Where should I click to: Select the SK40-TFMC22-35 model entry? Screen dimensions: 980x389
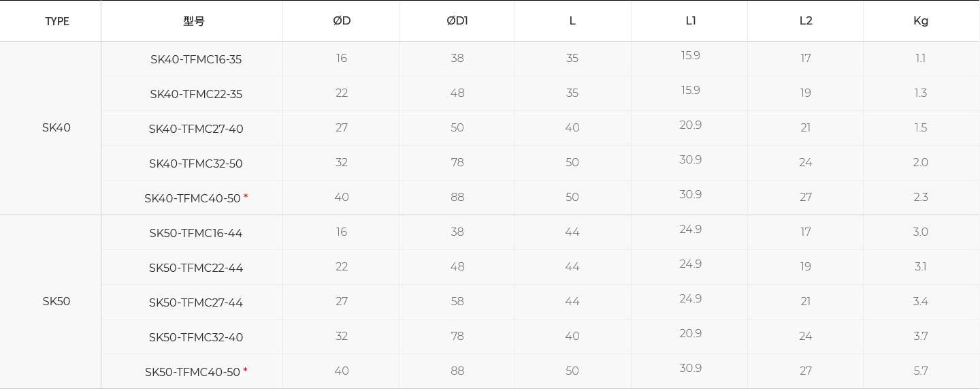pos(196,94)
